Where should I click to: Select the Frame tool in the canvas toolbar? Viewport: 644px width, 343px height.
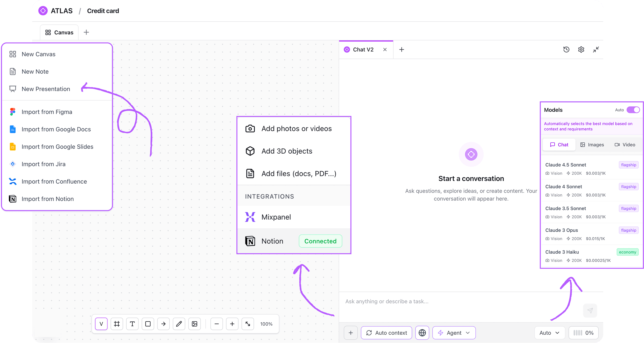(117, 324)
